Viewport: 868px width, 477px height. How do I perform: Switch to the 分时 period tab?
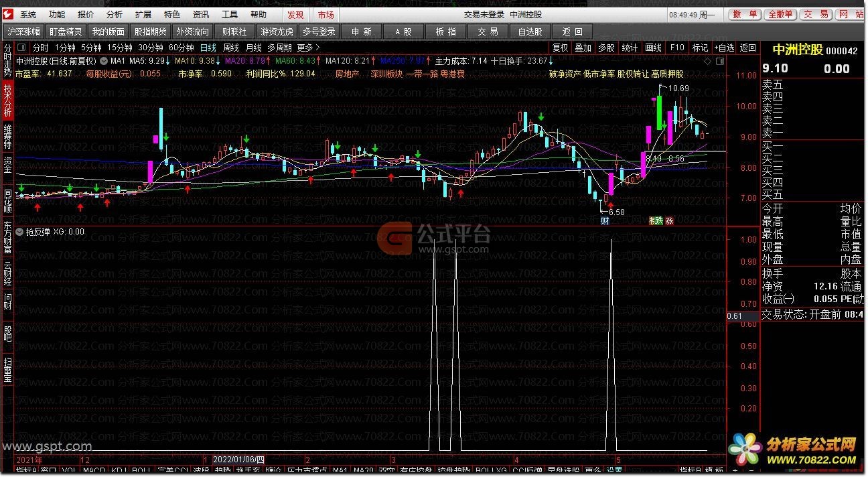tap(40, 48)
